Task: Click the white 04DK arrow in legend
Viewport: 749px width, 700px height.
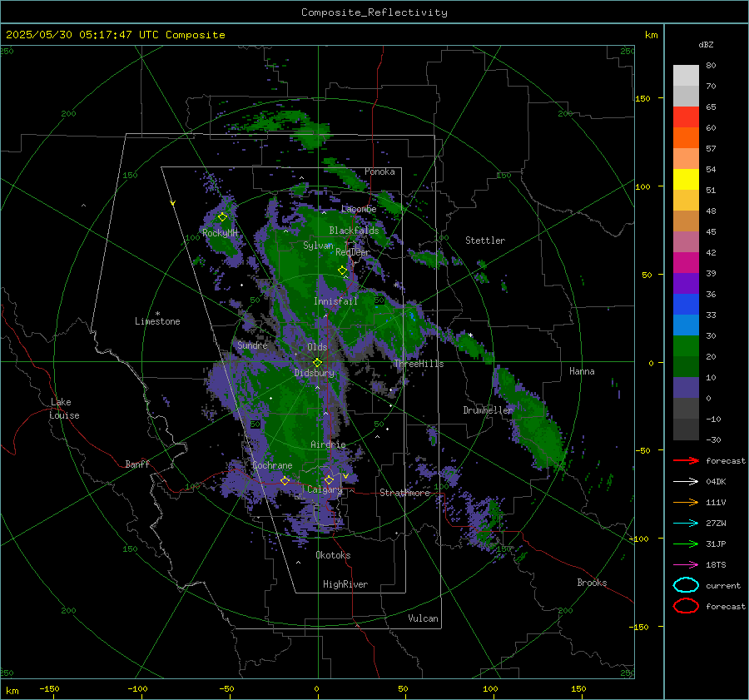Action: tap(686, 481)
